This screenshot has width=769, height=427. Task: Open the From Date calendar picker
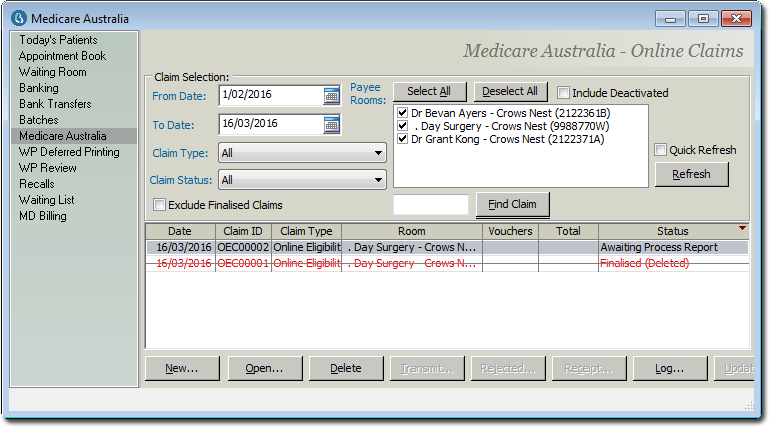tap(331, 96)
